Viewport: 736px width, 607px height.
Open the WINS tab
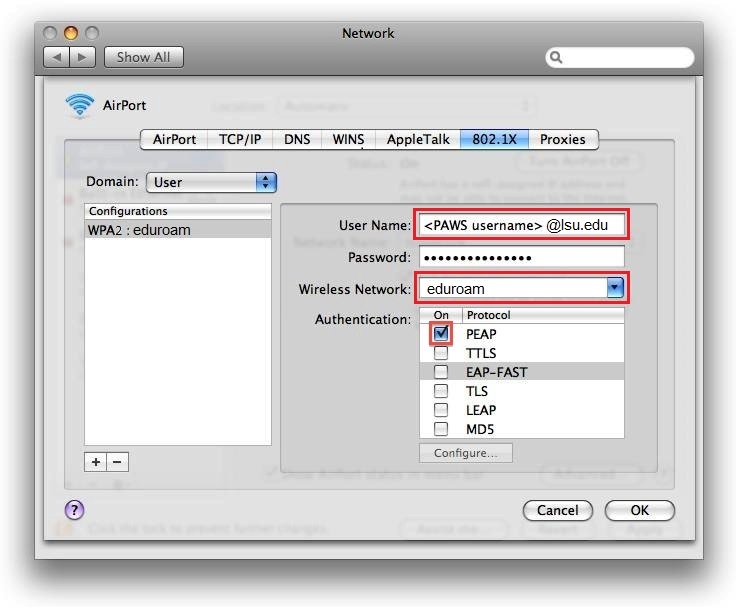(x=348, y=139)
